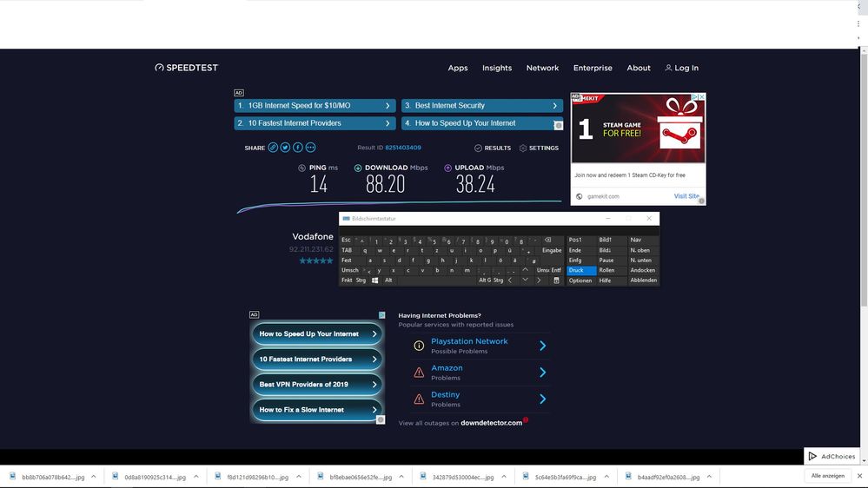868x488 pixels.
Task: Click the page vertical scrollbar thumb
Action: (x=864, y=180)
